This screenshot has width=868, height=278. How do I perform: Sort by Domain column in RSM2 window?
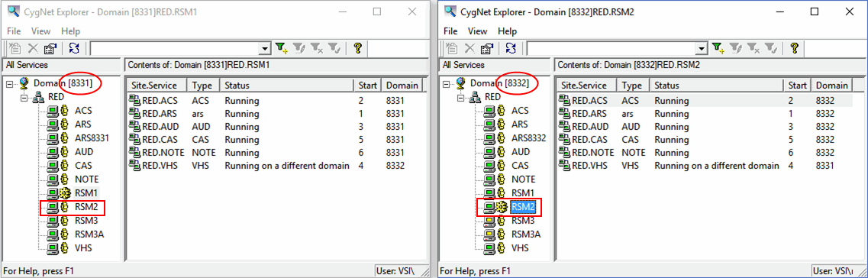coord(831,86)
